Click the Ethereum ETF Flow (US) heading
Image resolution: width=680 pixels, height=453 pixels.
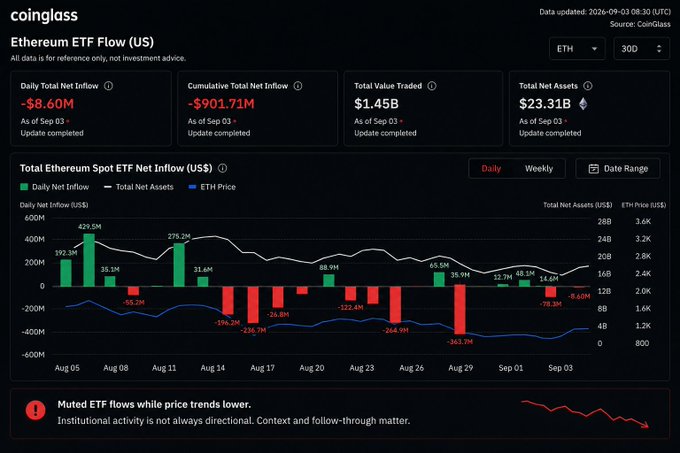coord(82,42)
